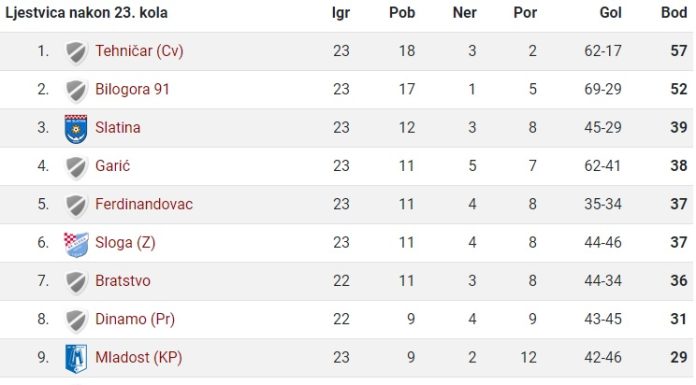This screenshot has height=385, width=696.
Task: Select the Bratstvo team name
Action: coord(123,281)
